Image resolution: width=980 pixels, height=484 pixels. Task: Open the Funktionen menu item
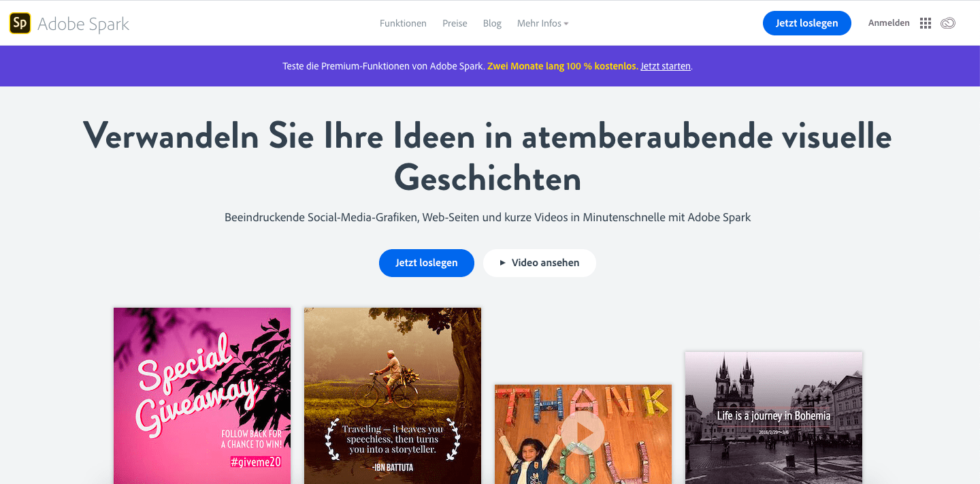(403, 23)
